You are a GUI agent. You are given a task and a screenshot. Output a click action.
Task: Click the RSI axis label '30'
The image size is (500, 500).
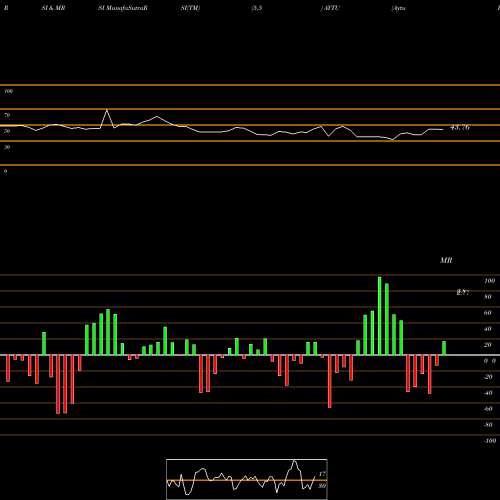tap(7, 147)
